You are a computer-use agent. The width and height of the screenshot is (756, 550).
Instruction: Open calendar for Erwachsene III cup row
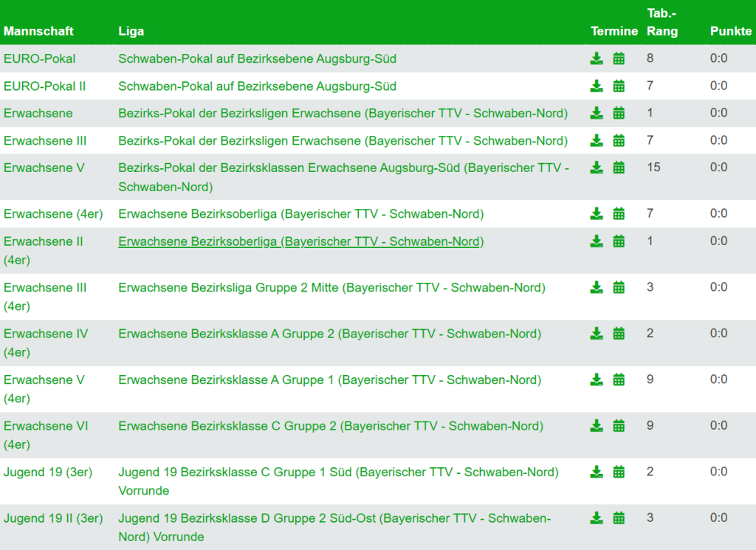pyautogui.click(x=619, y=141)
